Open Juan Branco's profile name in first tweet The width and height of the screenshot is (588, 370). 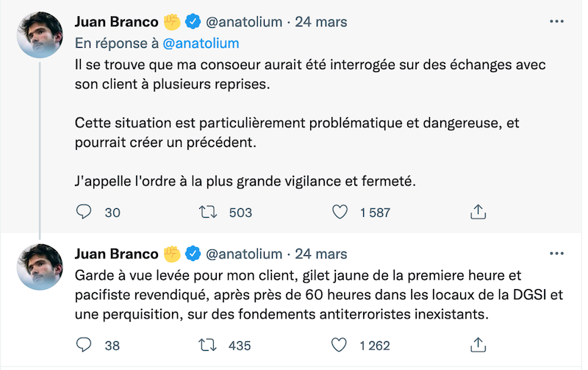coord(116,22)
